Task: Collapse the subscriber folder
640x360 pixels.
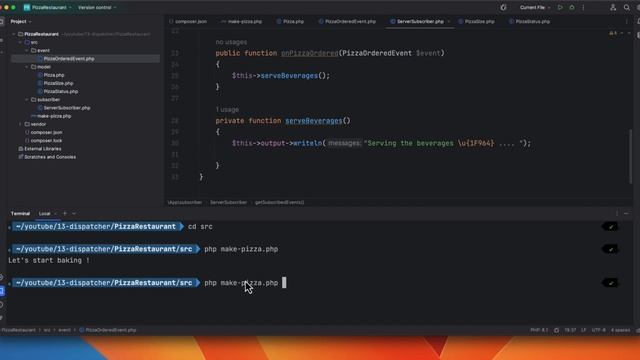Action: click(x=27, y=100)
